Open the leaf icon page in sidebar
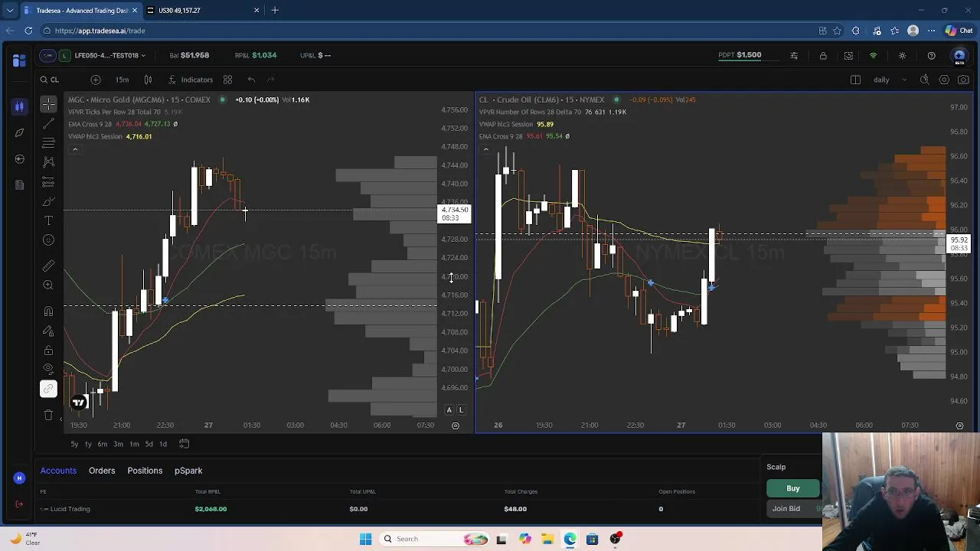 [x=19, y=132]
